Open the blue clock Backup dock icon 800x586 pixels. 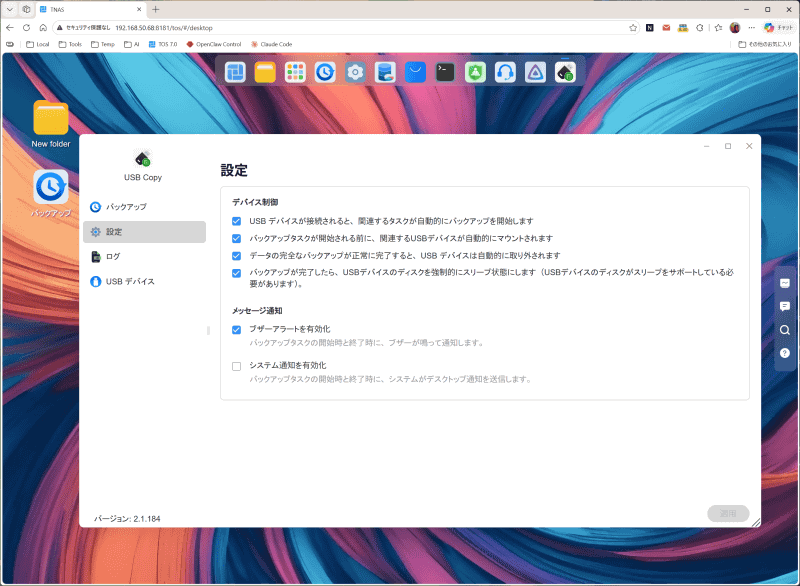(325, 72)
